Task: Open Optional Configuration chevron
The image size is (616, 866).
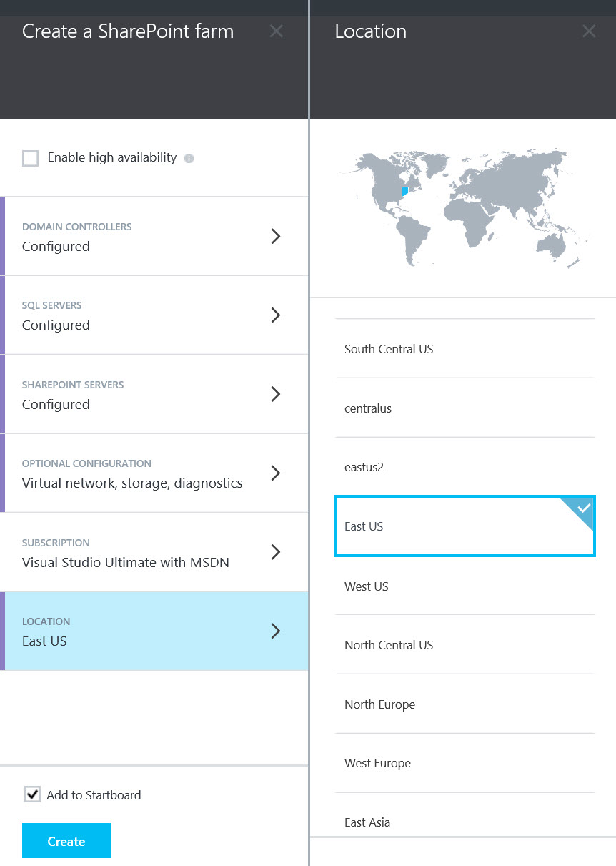Action: coord(276,473)
